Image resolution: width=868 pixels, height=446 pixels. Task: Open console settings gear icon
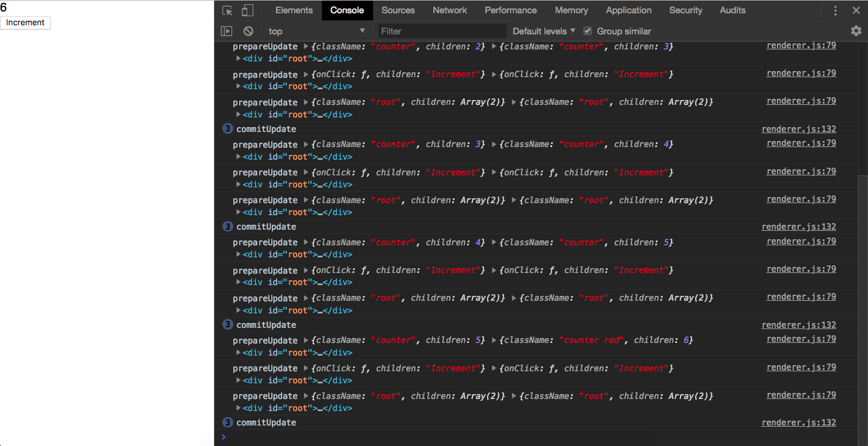click(856, 31)
